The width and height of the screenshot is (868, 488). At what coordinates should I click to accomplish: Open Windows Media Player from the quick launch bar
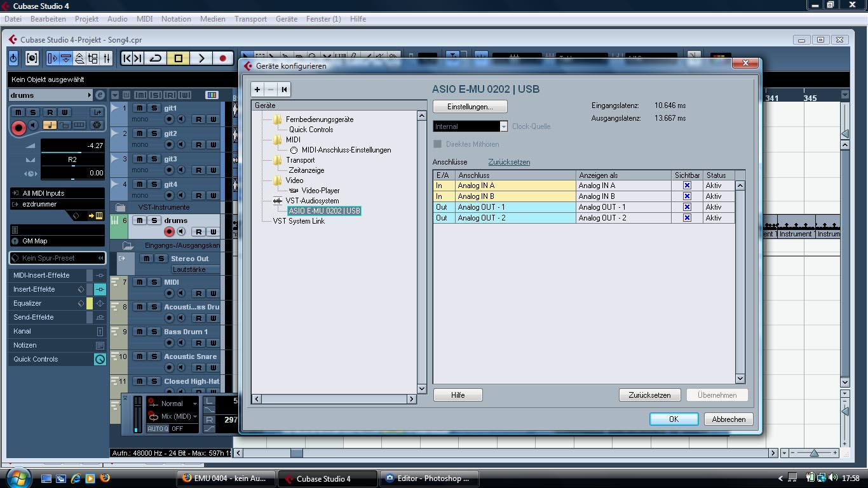click(x=90, y=478)
